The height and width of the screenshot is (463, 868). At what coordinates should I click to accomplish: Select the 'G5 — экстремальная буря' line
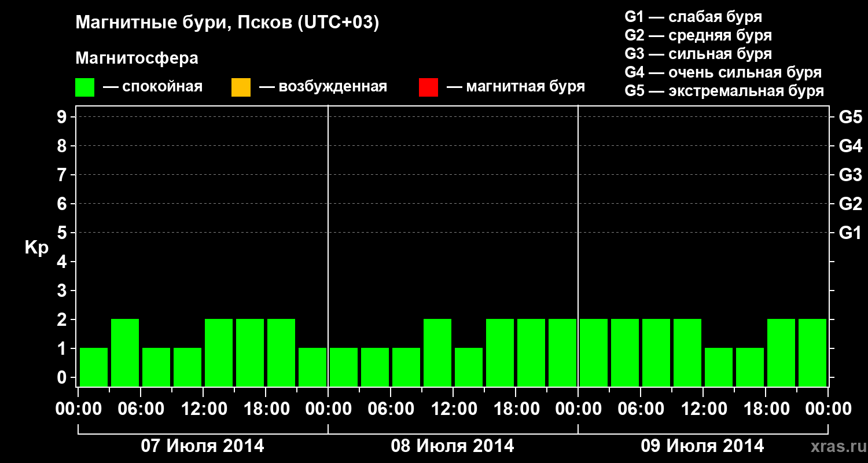click(x=724, y=91)
